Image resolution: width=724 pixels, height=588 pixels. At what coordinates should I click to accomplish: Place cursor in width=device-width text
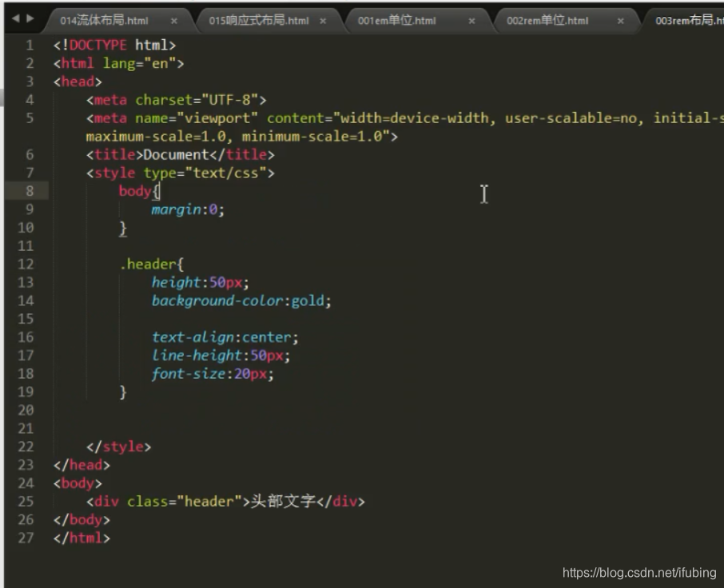pyautogui.click(x=415, y=118)
